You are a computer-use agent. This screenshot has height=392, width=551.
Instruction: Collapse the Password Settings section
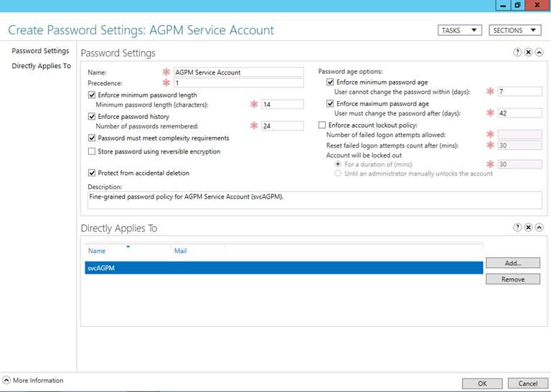tap(539, 53)
